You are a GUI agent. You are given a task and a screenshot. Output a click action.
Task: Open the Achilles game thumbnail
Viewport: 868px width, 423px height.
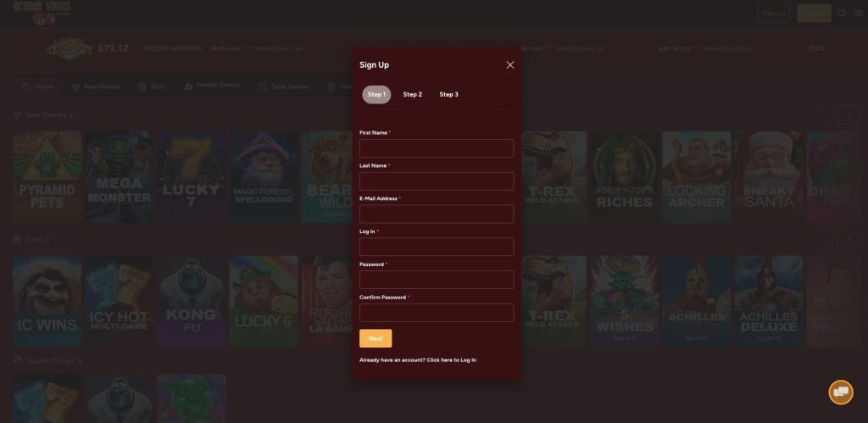pos(697,301)
